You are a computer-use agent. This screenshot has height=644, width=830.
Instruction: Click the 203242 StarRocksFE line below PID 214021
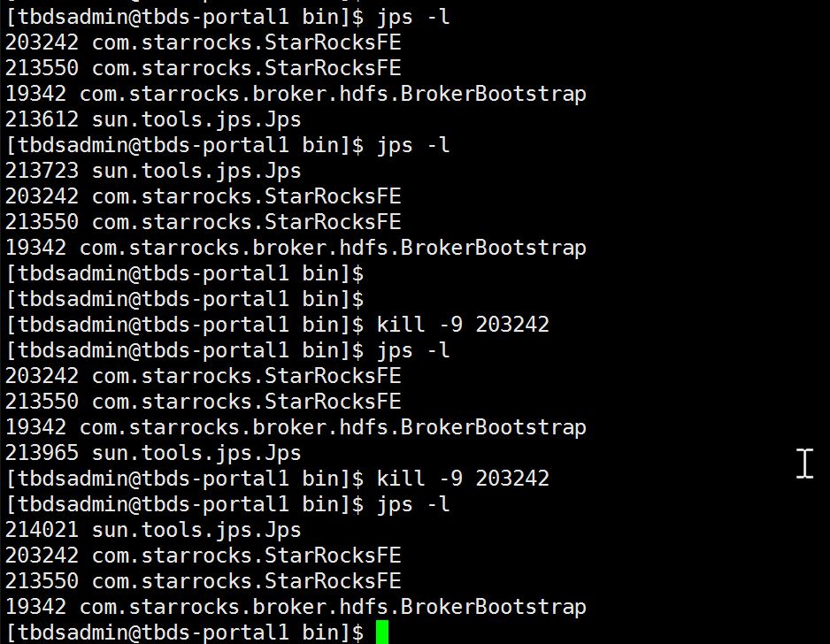203,556
